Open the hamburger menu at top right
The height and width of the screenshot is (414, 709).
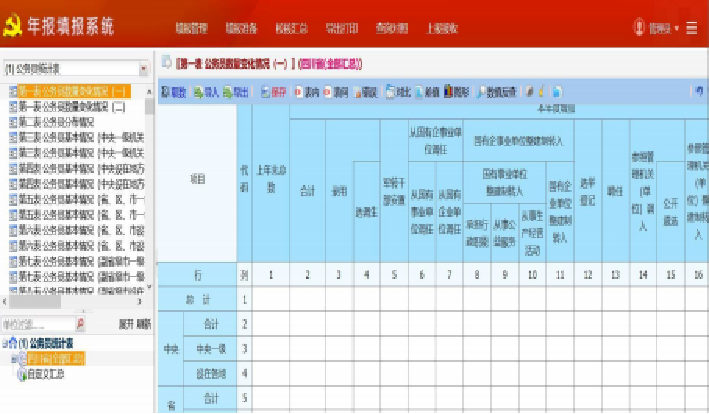(x=691, y=29)
